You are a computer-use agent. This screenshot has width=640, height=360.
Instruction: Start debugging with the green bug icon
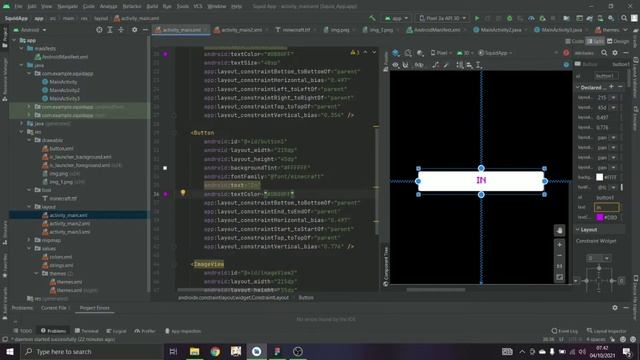[x=509, y=18]
